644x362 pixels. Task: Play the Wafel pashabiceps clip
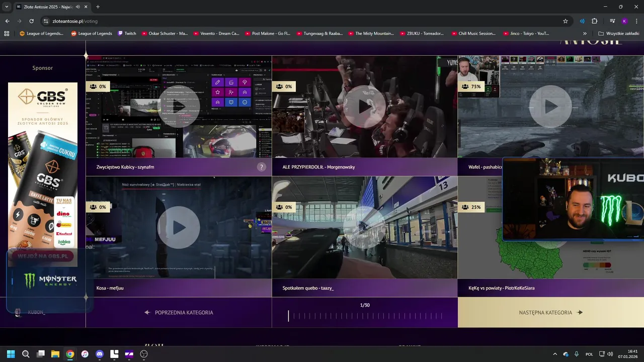pos(550,107)
